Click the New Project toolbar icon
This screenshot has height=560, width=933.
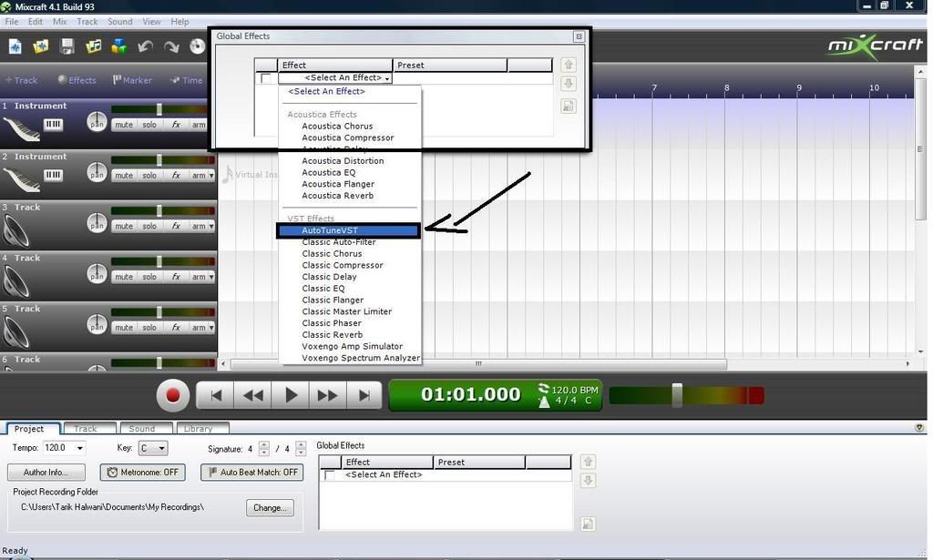tap(15, 46)
